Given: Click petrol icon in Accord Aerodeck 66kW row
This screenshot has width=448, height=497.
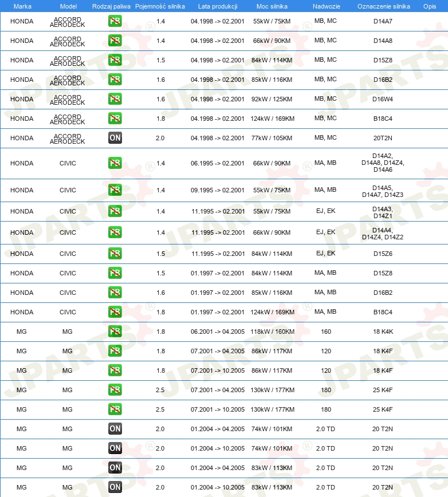Looking at the screenshot, I should click(115, 41).
